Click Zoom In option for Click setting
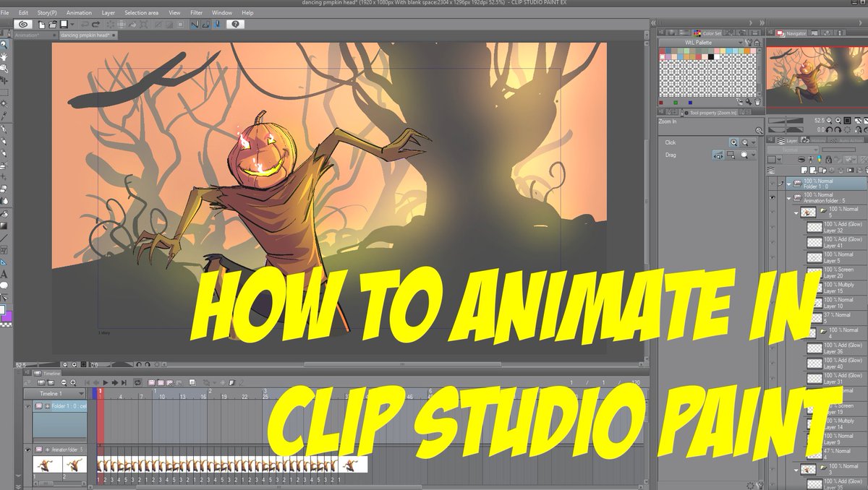 tap(734, 142)
